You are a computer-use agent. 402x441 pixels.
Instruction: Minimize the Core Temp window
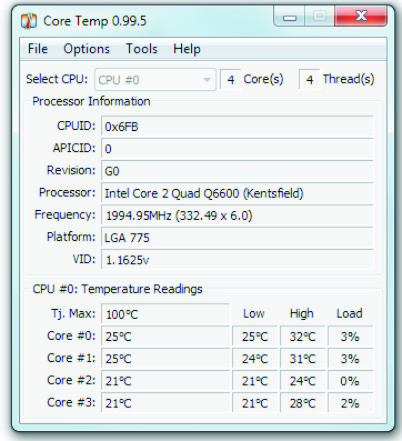tap(289, 17)
